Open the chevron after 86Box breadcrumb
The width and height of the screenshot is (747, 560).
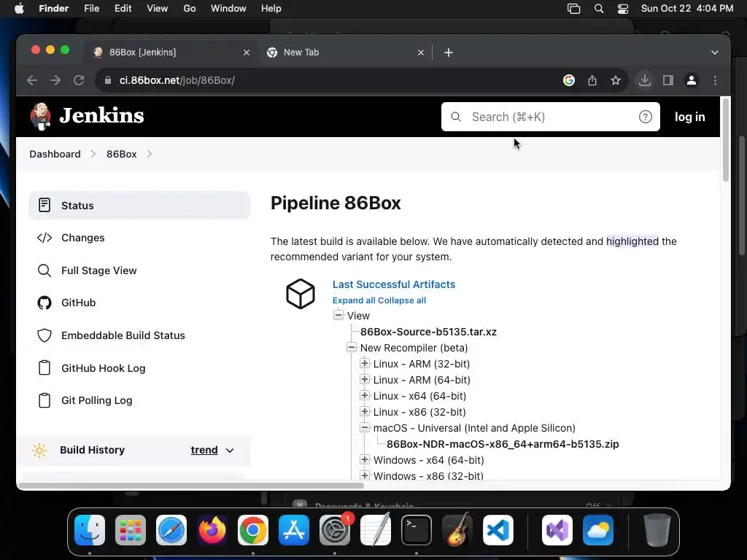[149, 154]
